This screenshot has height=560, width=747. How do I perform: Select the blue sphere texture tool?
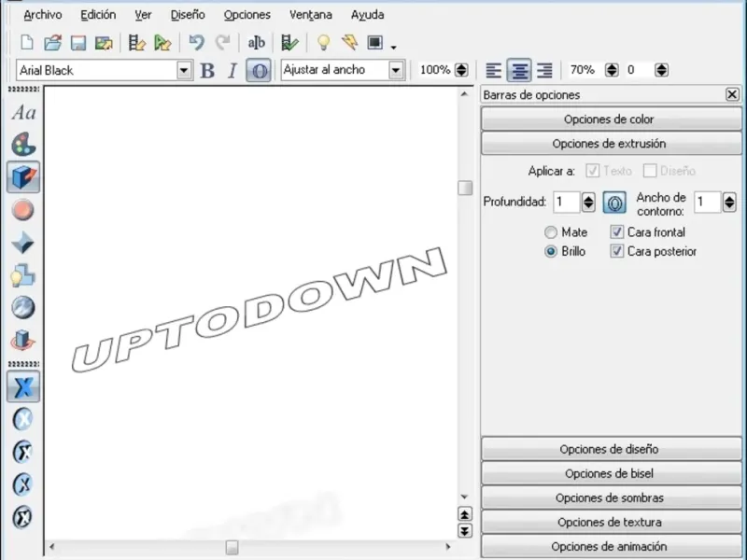(22, 308)
